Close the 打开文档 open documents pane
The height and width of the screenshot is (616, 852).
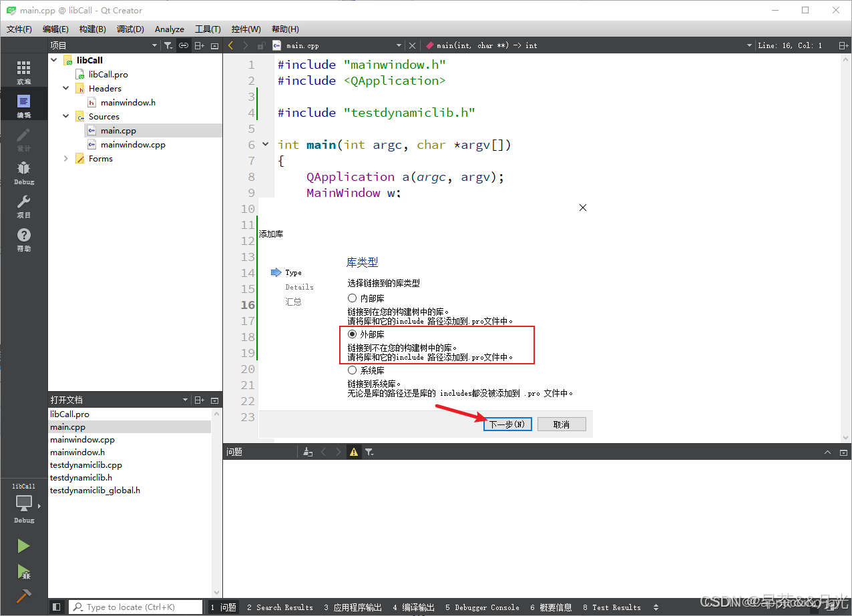[214, 400]
